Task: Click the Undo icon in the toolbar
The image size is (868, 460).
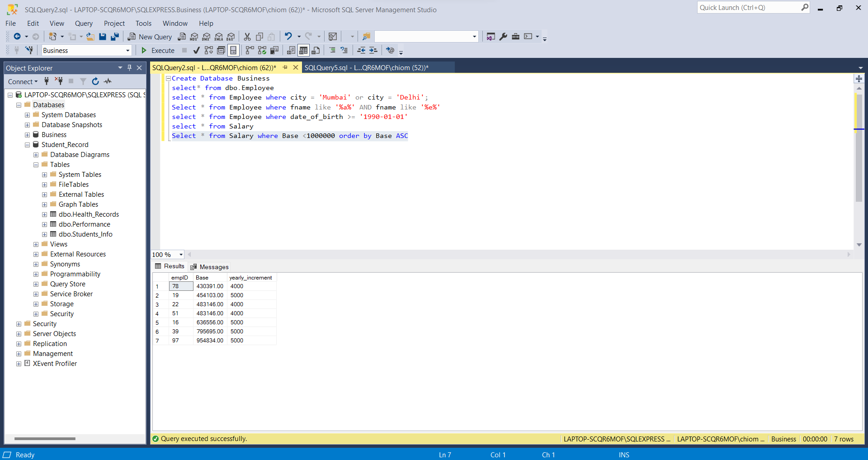Action: point(288,36)
